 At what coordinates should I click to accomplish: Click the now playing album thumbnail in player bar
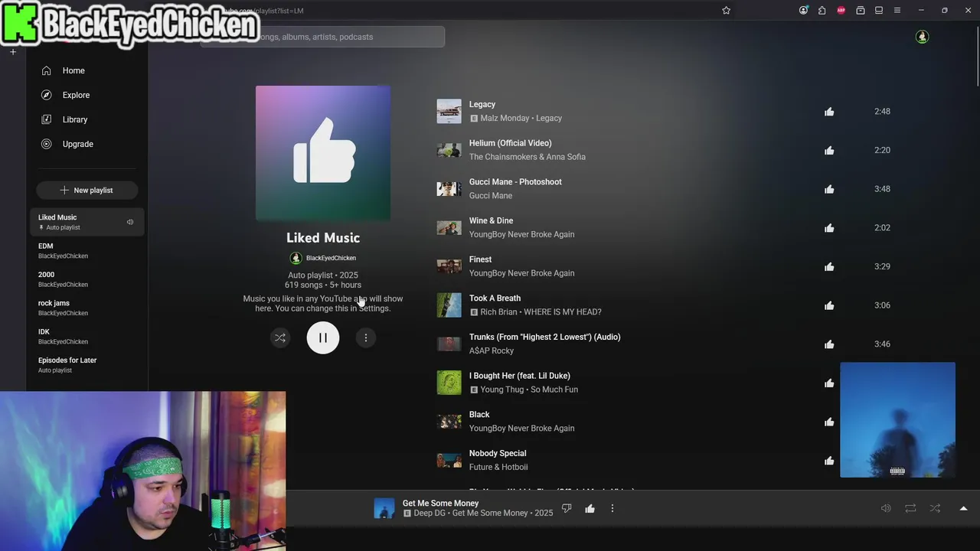384,508
